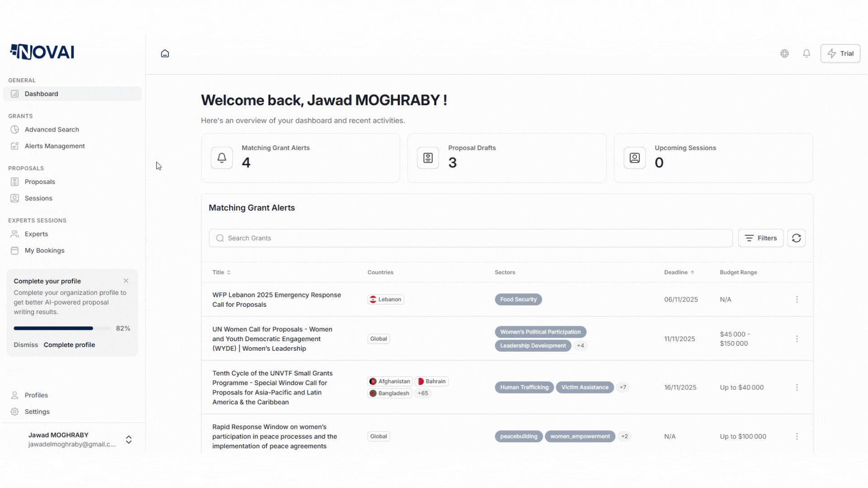The image size is (868, 488).
Task: Focus the Search Grants field
Action: [x=471, y=238]
